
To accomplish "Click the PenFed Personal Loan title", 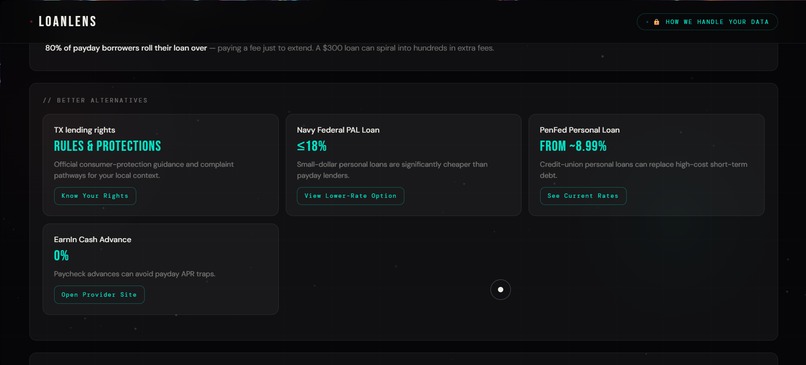I will tap(579, 130).
